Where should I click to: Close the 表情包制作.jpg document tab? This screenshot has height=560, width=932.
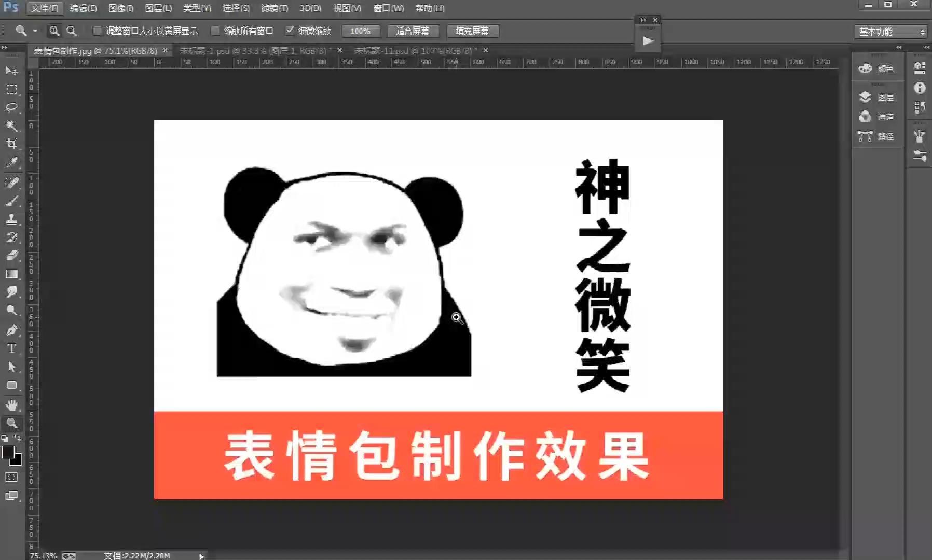coord(165,50)
